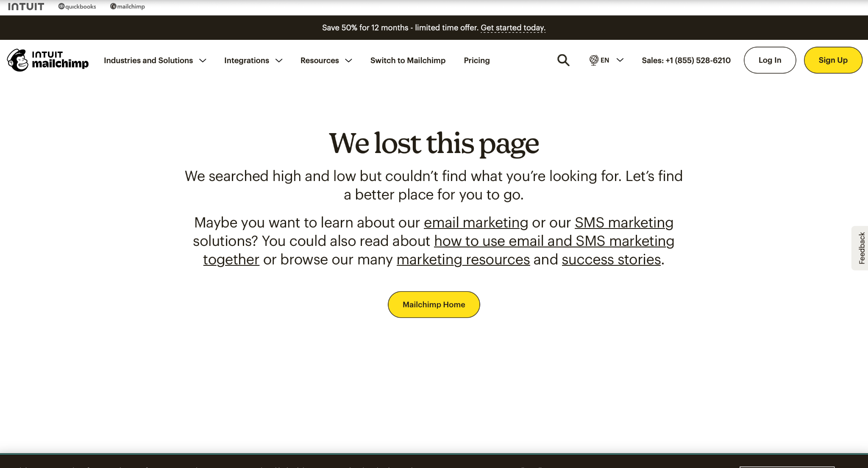Click the globe language icon

click(x=594, y=60)
